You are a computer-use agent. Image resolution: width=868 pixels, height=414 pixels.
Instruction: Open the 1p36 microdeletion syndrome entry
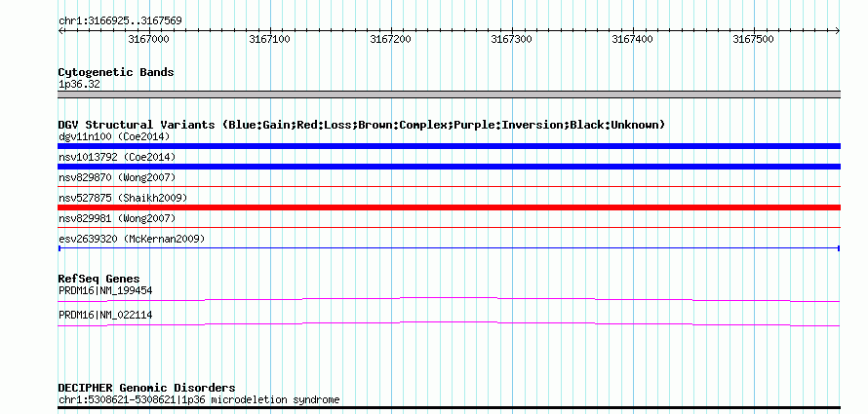tap(199, 399)
